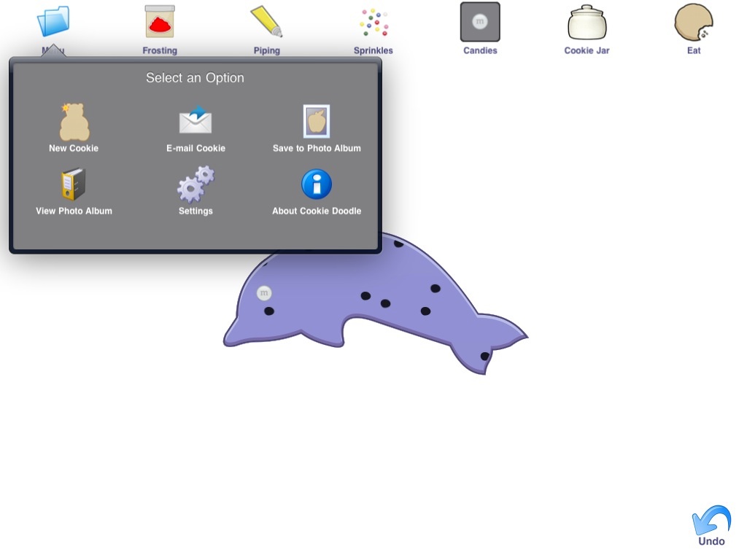Viewport: 747px width, 560px height.
Task: Select the Frosting jar tool
Action: pos(160,22)
